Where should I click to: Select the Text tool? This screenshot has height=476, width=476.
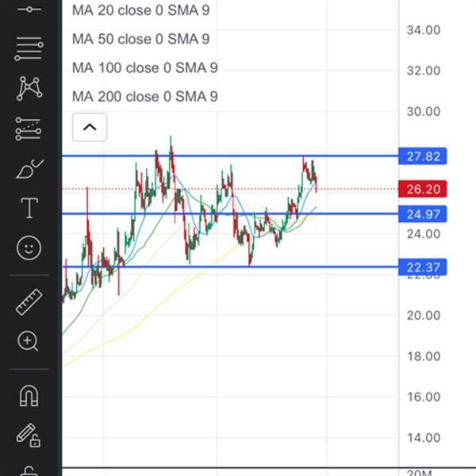(x=29, y=208)
